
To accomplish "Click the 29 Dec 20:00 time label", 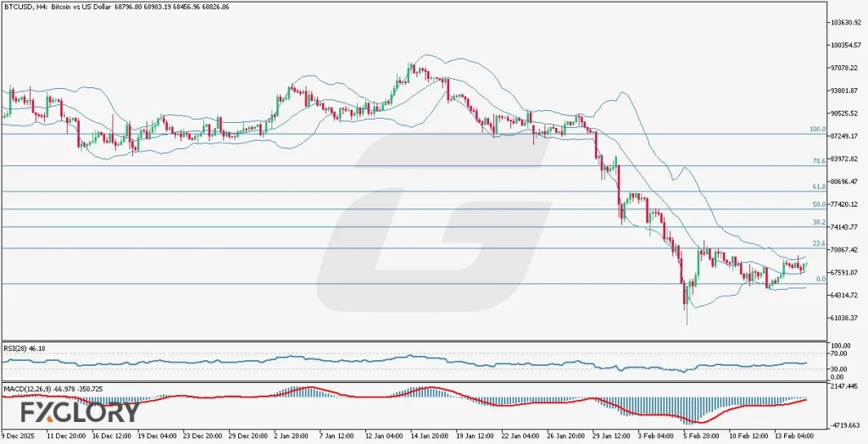I will click(248, 436).
